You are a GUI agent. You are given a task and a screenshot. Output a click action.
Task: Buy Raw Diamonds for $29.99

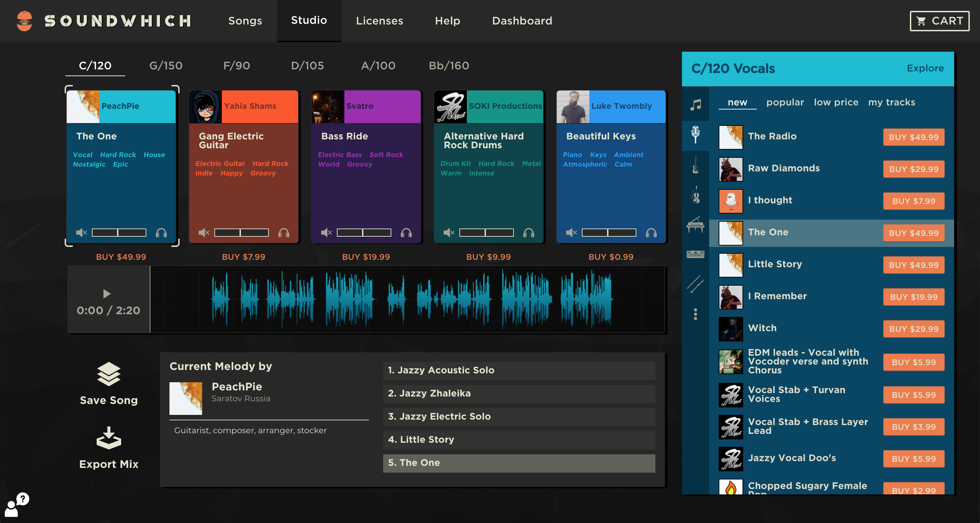click(x=913, y=169)
